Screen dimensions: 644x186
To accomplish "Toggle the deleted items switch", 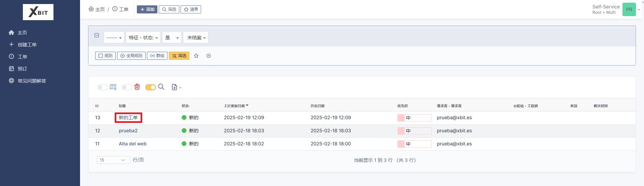I will [x=126, y=87].
